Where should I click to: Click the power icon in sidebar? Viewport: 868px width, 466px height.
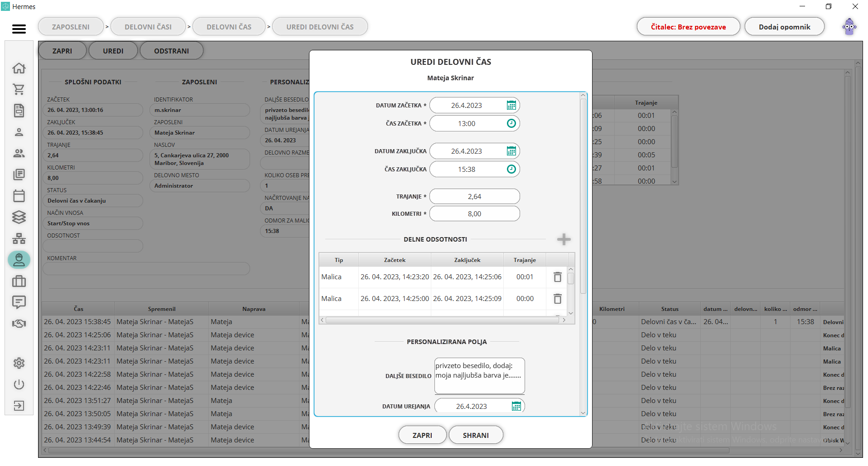coord(19,384)
